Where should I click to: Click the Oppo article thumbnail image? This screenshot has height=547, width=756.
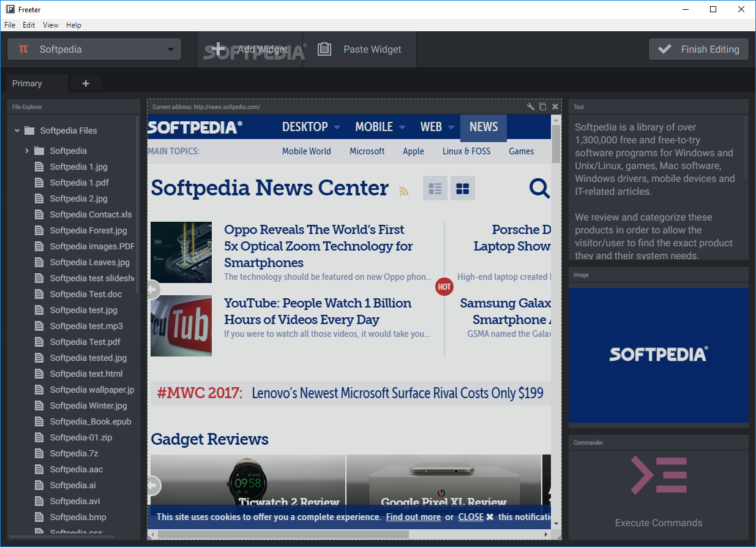[181, 252]
